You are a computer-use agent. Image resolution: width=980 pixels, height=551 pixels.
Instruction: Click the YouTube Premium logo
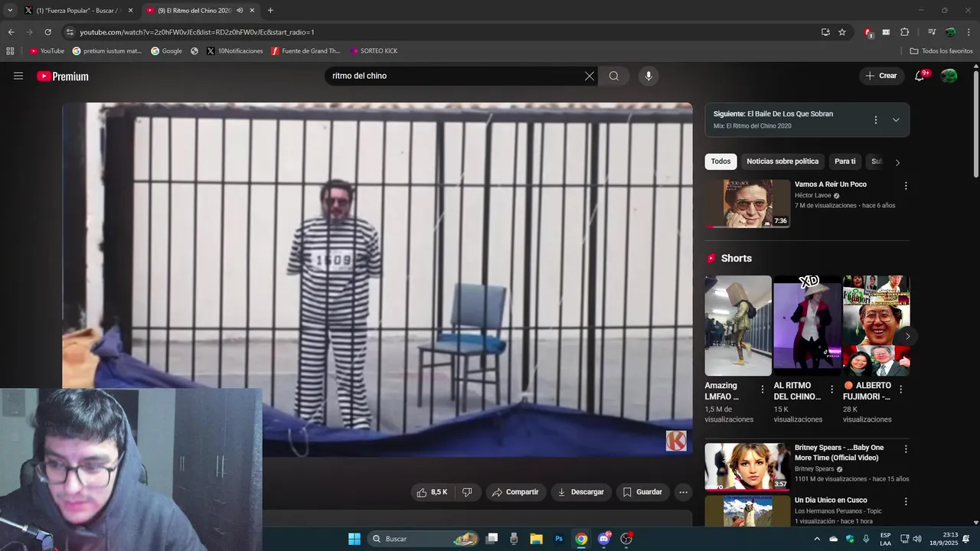63,77
